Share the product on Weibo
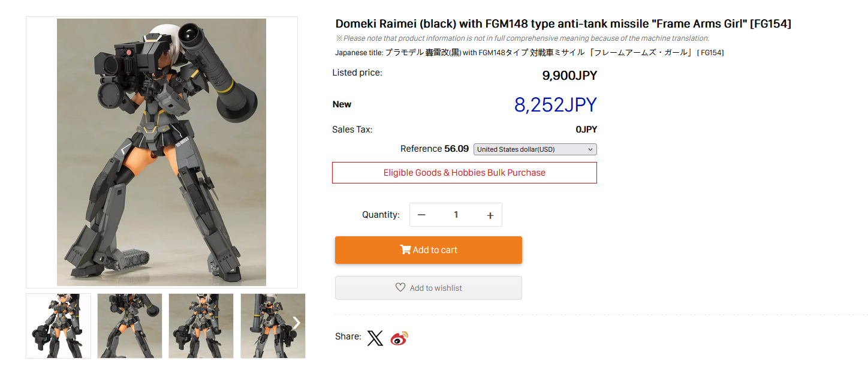This screenshot has height=370, width=868. [399, 338]
